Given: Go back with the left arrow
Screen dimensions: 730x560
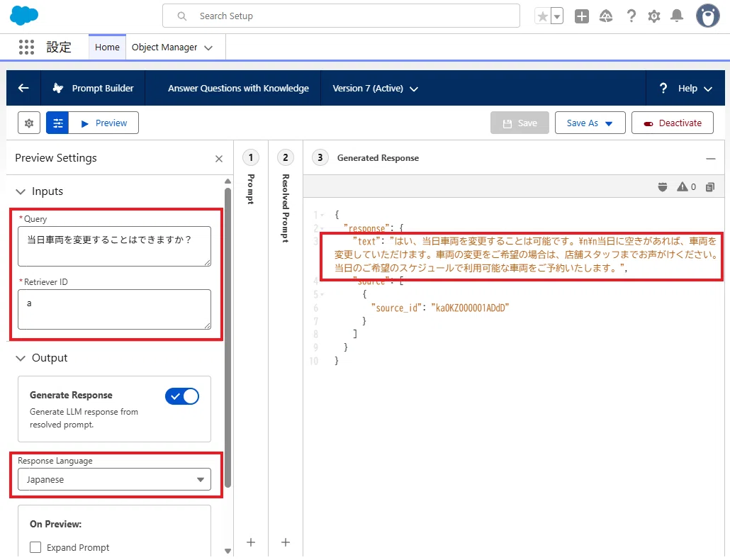Looking at the screenshot, I should click(23, 88).
